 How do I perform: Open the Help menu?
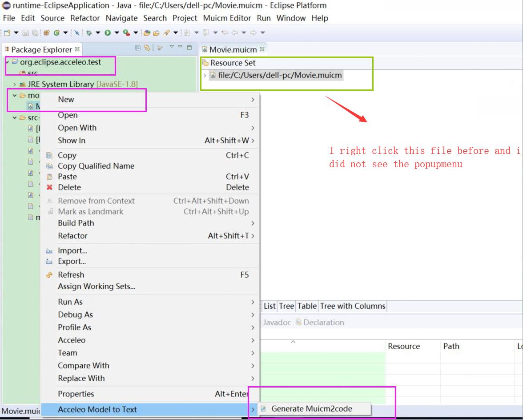pos(319,18)
